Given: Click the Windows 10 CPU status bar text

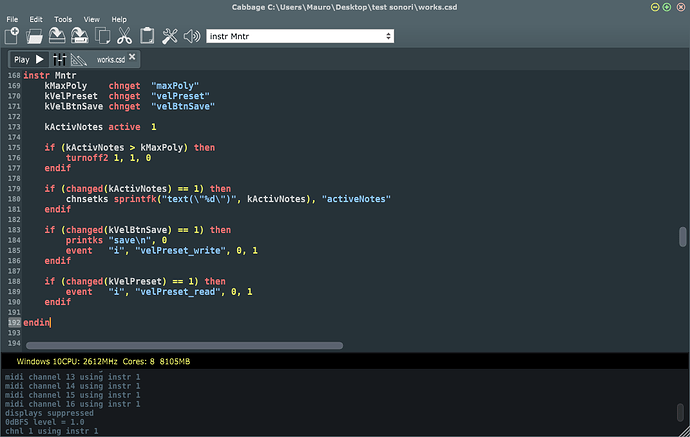Looking at the screenshot, I should tap(103, 361).
